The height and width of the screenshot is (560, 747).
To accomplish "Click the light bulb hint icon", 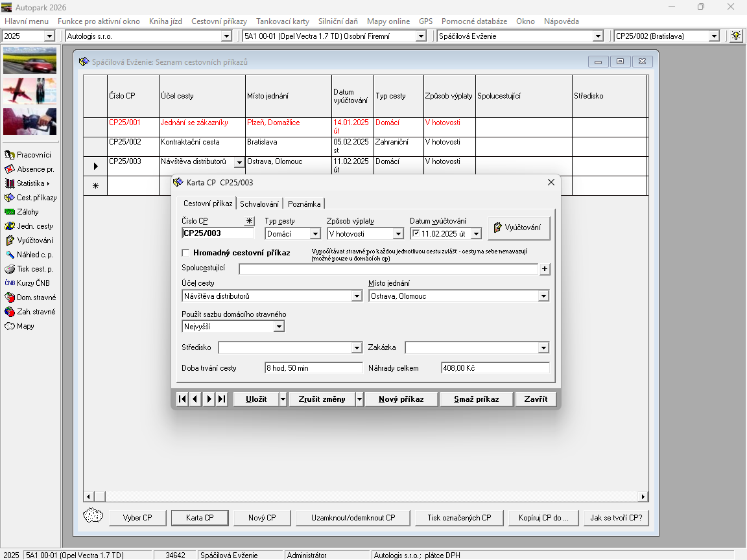I will pos(736,36).
